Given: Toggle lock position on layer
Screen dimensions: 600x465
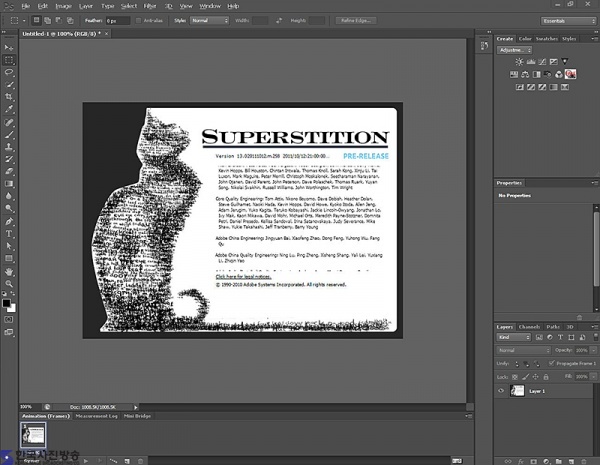Looking at the screenshot, I should 535,377.
